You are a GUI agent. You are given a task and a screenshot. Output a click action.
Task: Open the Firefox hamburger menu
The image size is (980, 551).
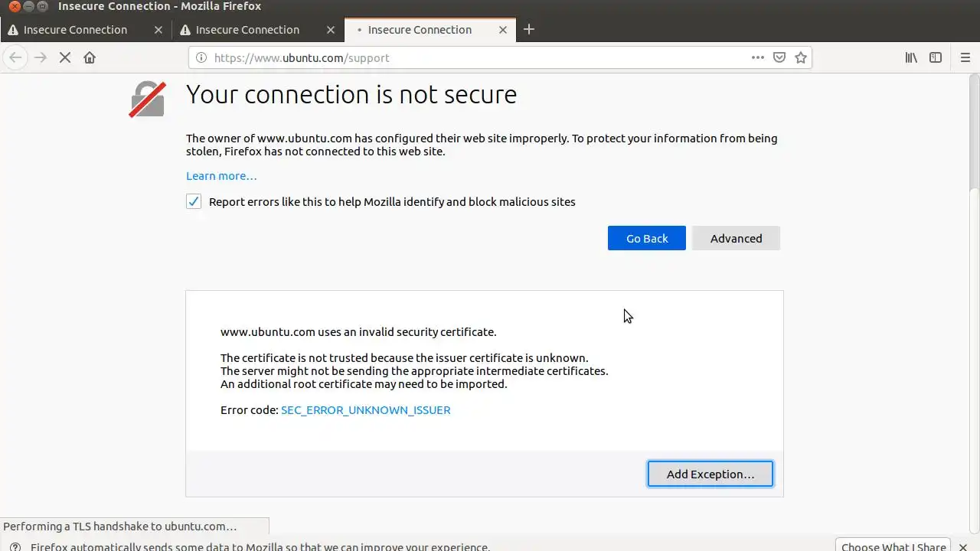coord(965,57)
